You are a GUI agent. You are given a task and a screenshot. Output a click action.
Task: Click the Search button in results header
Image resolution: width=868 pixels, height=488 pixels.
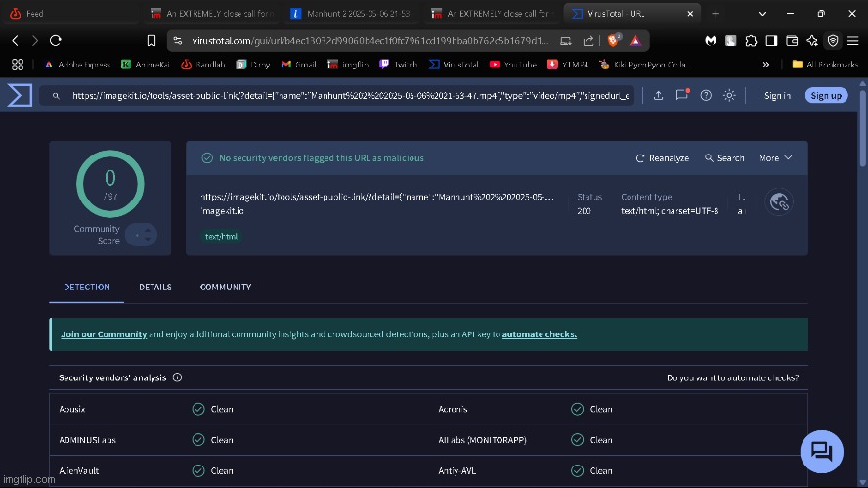[724, 157]
